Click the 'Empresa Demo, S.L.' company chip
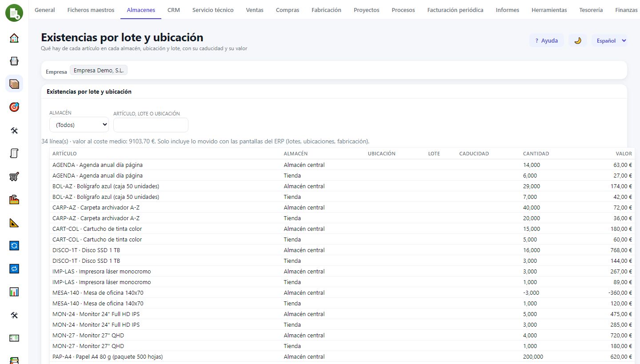Viewport: 640px width, 364px height. click(x=99, y=70)
